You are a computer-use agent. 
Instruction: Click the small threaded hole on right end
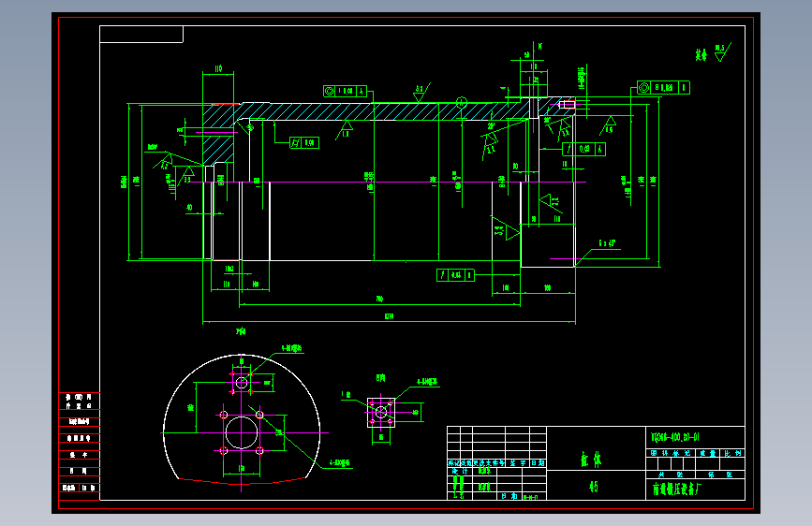coord(567,105)
